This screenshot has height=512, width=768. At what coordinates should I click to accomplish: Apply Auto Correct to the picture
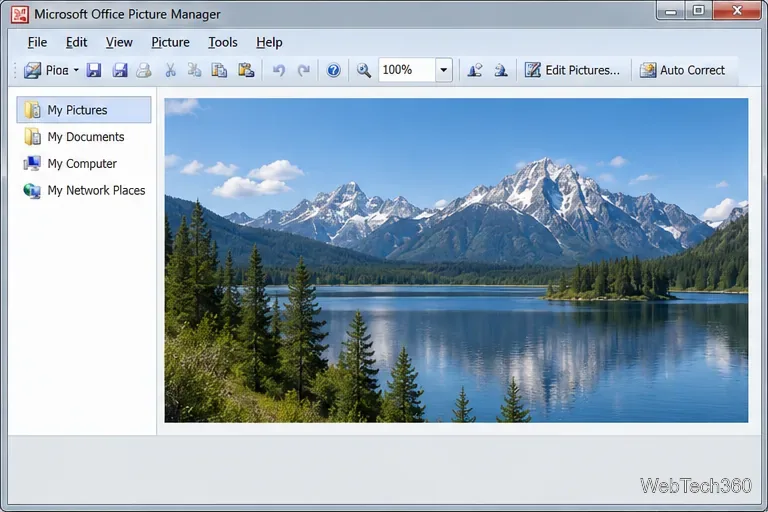tap(682, 70)
